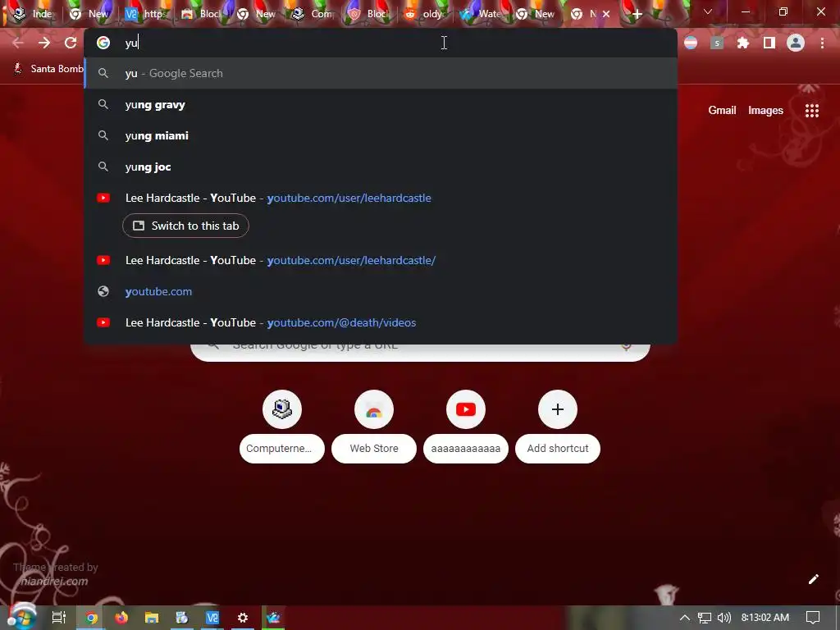Choose the 'yung joc' suggestion
The height and width of the screenshot is (630, 840).
pyautogui.click(x=381, y=167)
